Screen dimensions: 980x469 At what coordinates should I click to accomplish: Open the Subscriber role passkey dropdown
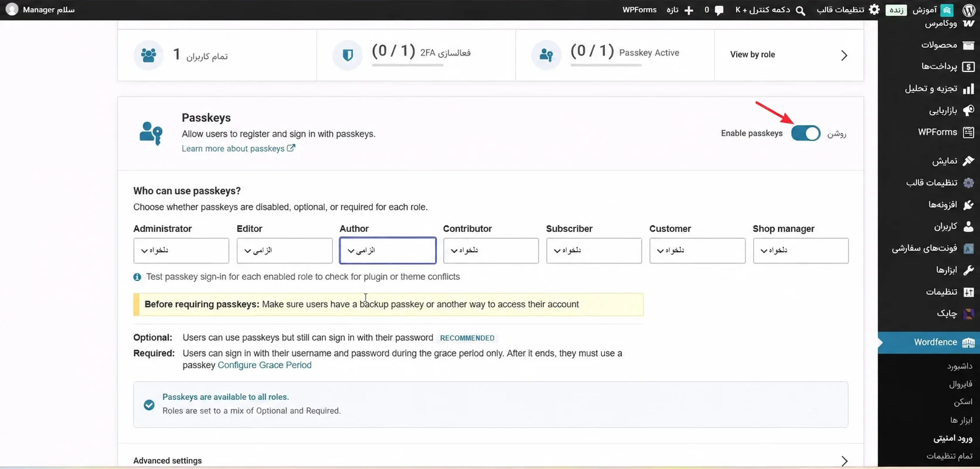(x=594, y=251)
